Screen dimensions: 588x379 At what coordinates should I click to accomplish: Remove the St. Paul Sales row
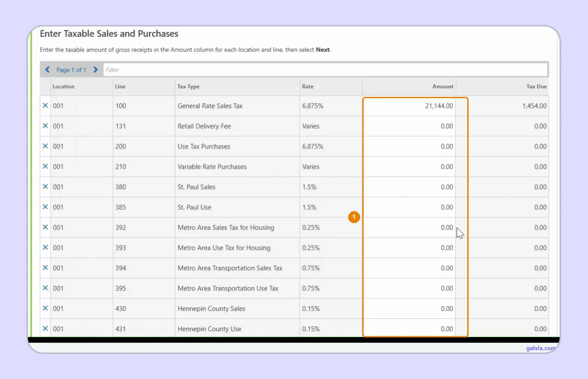[45, 187]
